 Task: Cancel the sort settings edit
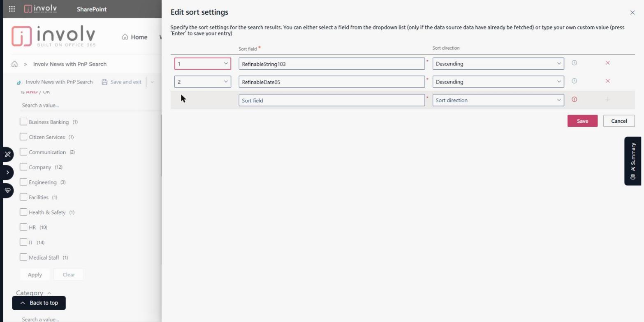point(619,121)
